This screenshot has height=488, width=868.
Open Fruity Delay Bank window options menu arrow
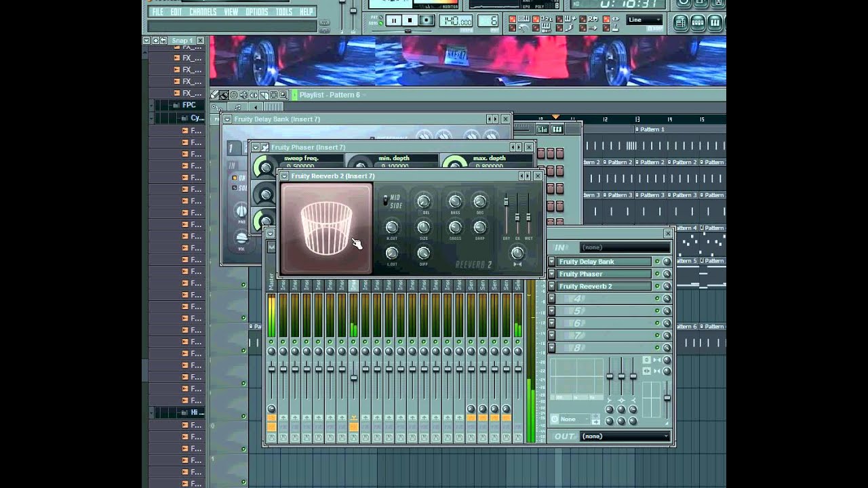click(227, 119)
